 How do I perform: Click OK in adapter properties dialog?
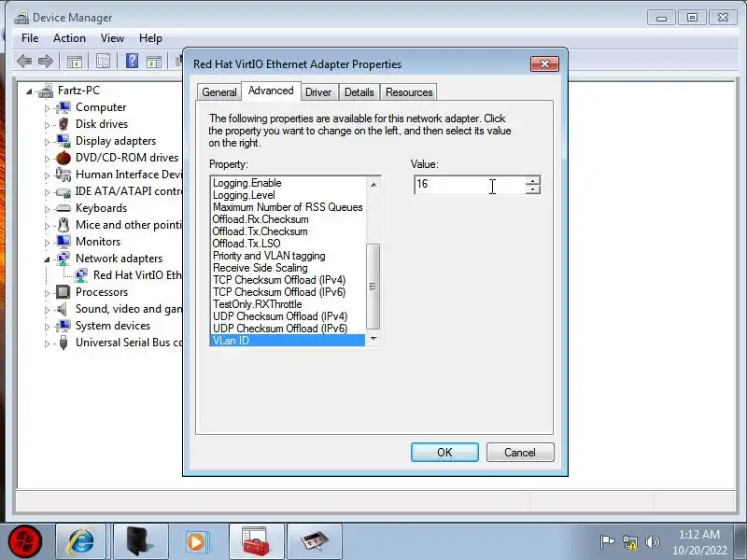444,453
